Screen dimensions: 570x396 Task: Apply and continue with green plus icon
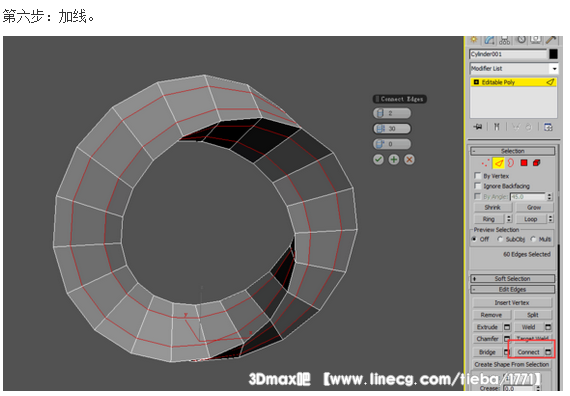[394, 160]
